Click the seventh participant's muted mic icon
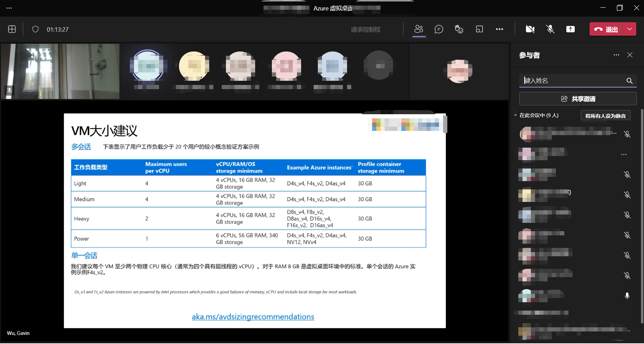The image size is (644, 344). point(627,256)
